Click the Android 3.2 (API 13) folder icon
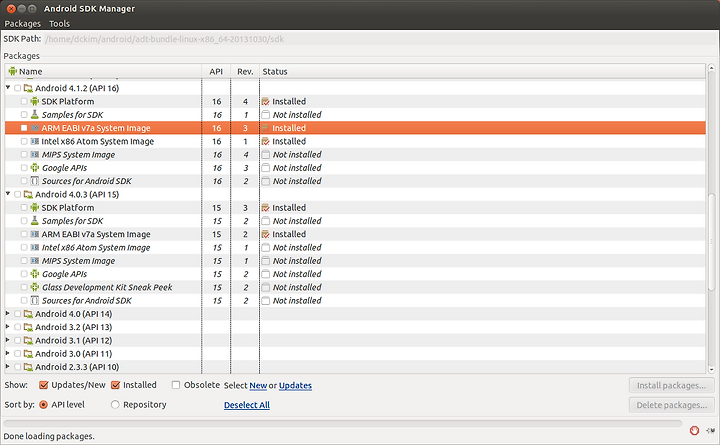 [x=28, y=327]
